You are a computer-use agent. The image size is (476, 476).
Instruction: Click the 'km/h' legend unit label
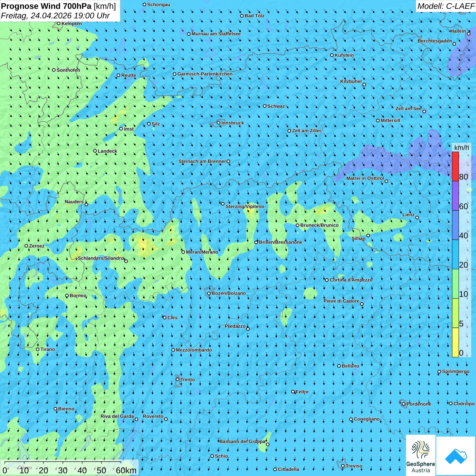(462, 147)
